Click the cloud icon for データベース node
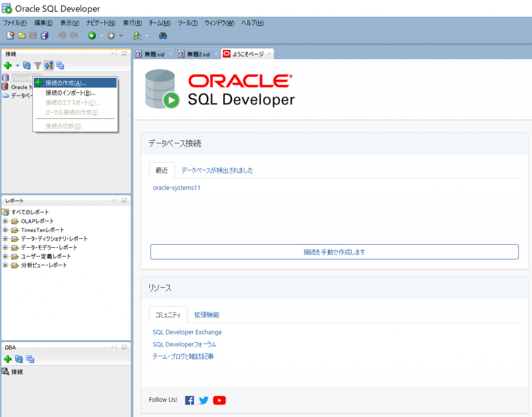Viewport: 532px width, 417px height. (5, 96)
